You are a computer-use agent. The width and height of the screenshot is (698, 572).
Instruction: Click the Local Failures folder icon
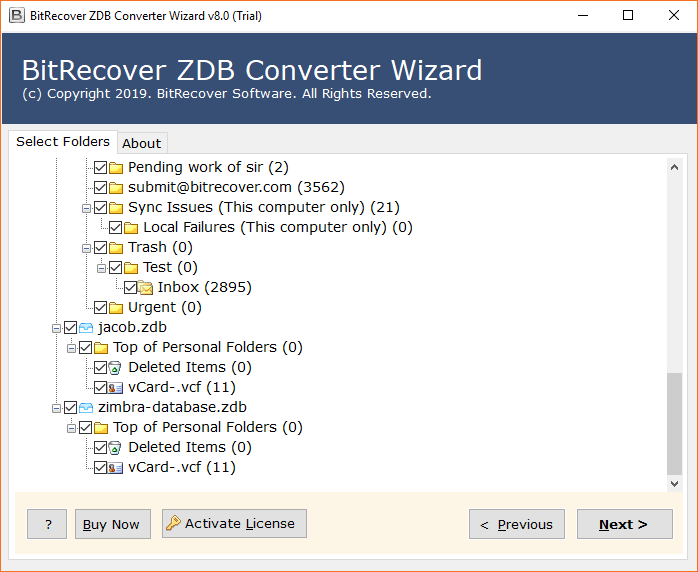[131, 228]
